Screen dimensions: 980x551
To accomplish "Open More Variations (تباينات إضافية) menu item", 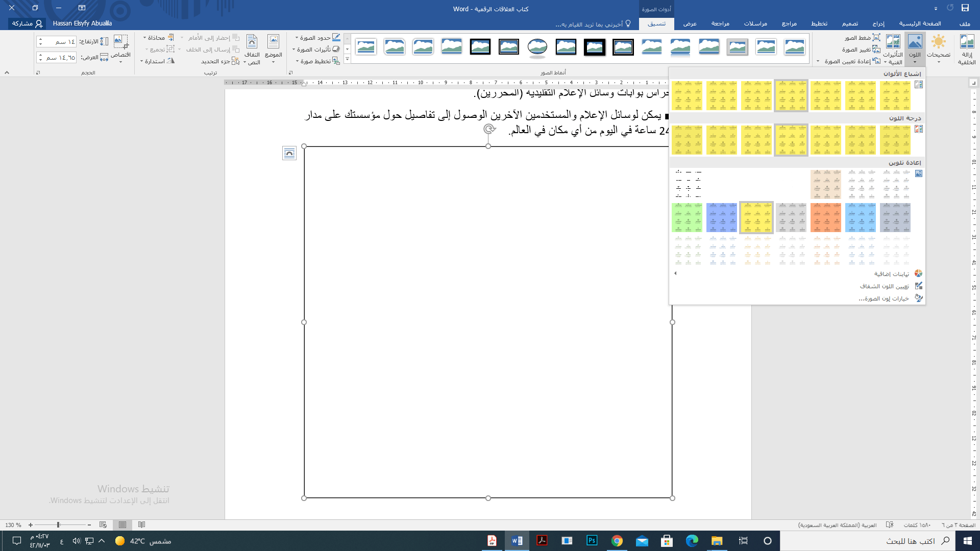I will 891,274.
